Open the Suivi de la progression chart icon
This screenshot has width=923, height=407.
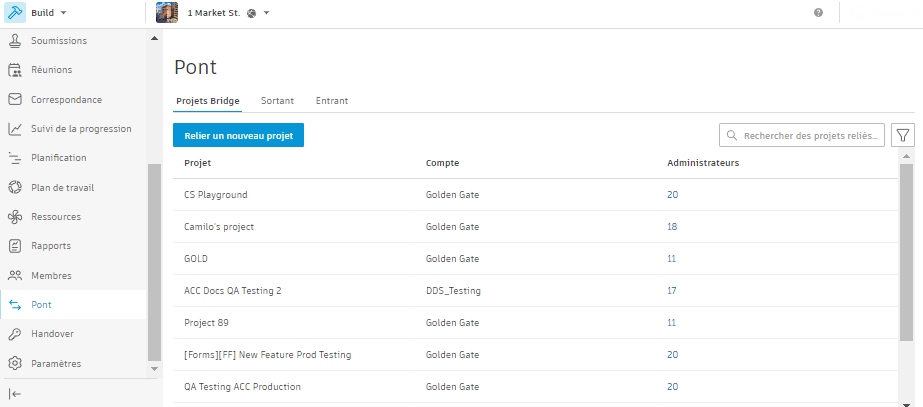(x=15, y=129)
